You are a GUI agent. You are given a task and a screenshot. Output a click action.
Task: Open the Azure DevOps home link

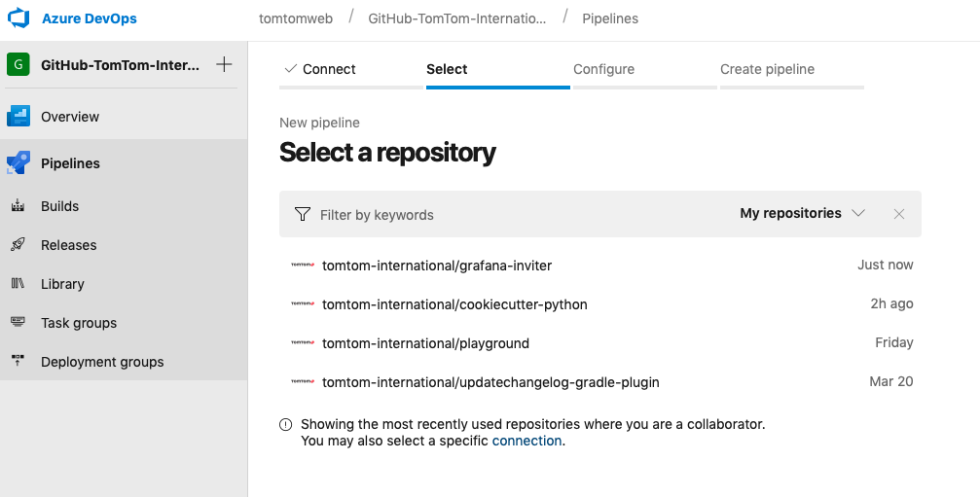coord(90,18)
